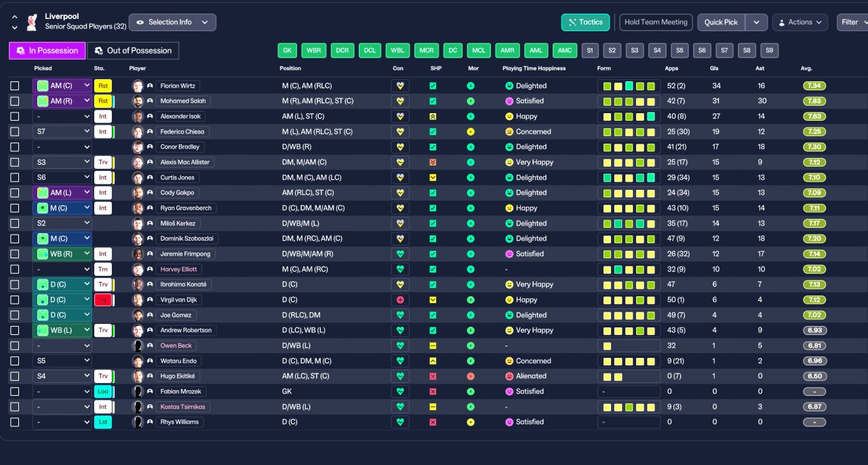Click Harvey Elliott's Trn status badge
The height and width of the screenshot is (465, 868).
[102, 269]
